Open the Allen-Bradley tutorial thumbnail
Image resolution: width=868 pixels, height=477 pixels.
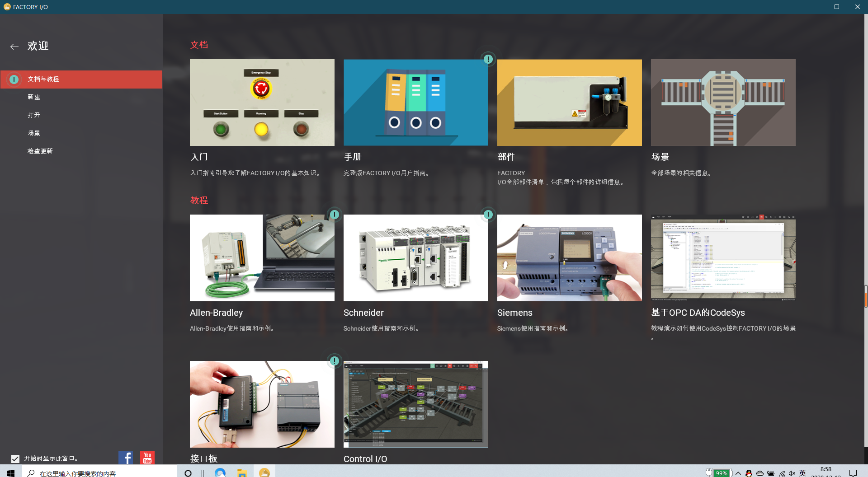click(x=262, y=258)
